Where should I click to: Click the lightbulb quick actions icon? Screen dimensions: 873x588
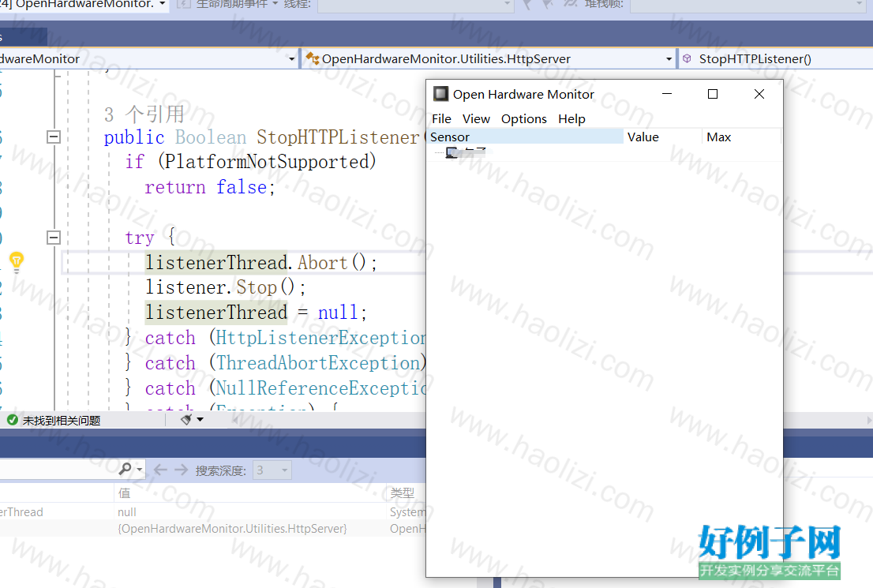tap(17, 260)
